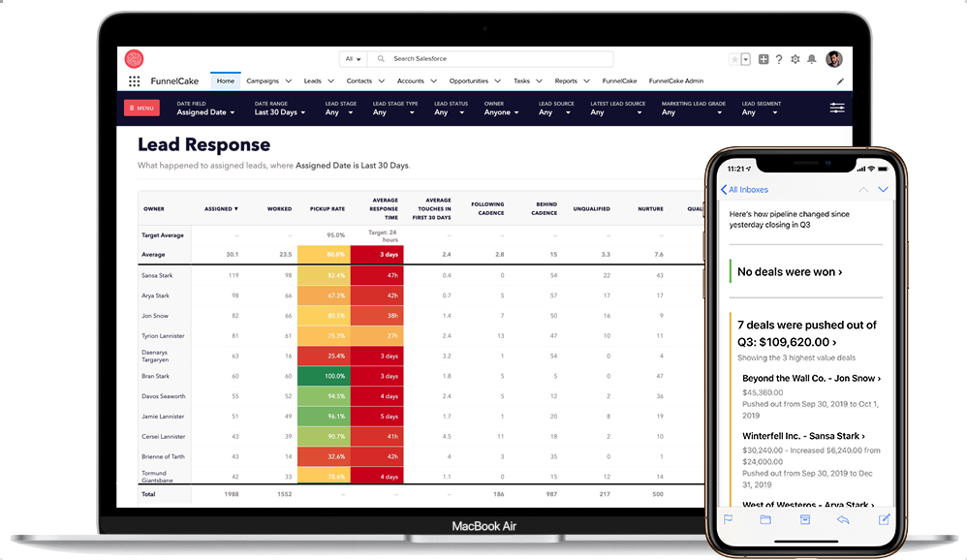Open the All search scope dropdown

pos(354,58)
